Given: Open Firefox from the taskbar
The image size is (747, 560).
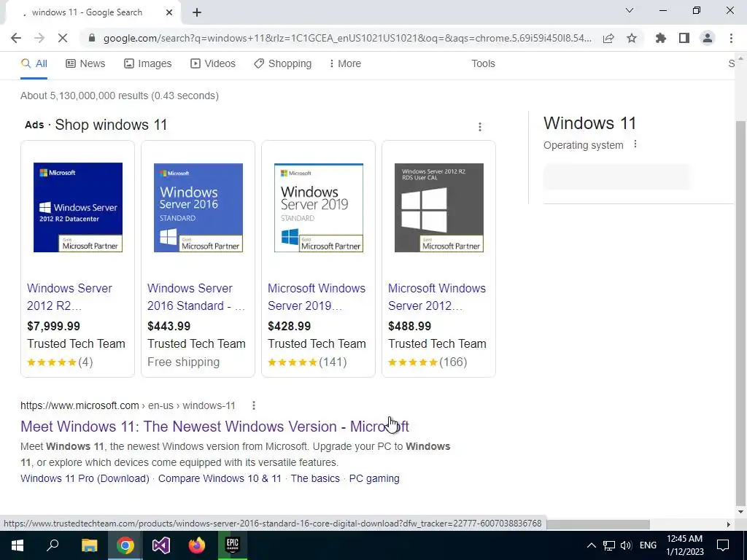Looking at the screenshot, I should coord(197,545).
